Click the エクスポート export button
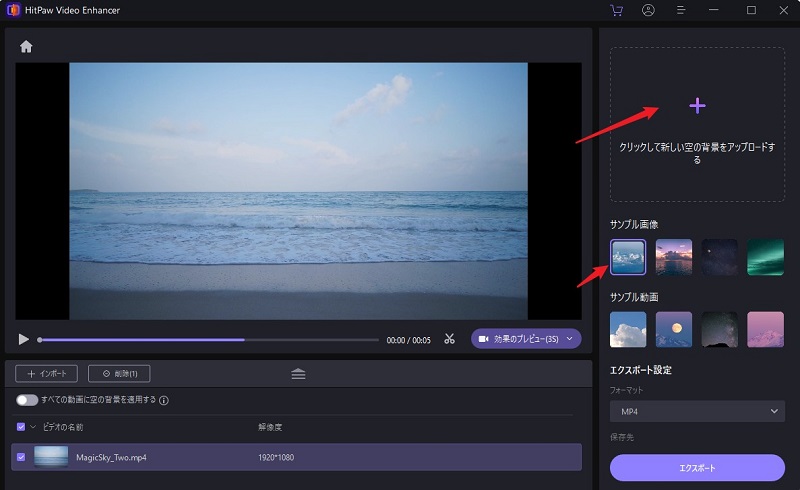Screen dimensions: 800x490 (697, 467)
